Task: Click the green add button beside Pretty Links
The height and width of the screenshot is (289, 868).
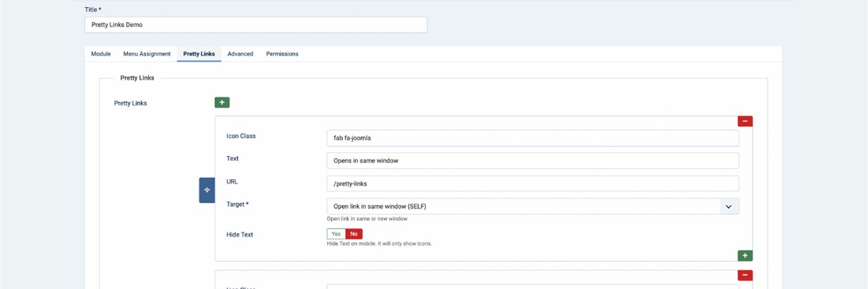Action: tap(222, 102)
